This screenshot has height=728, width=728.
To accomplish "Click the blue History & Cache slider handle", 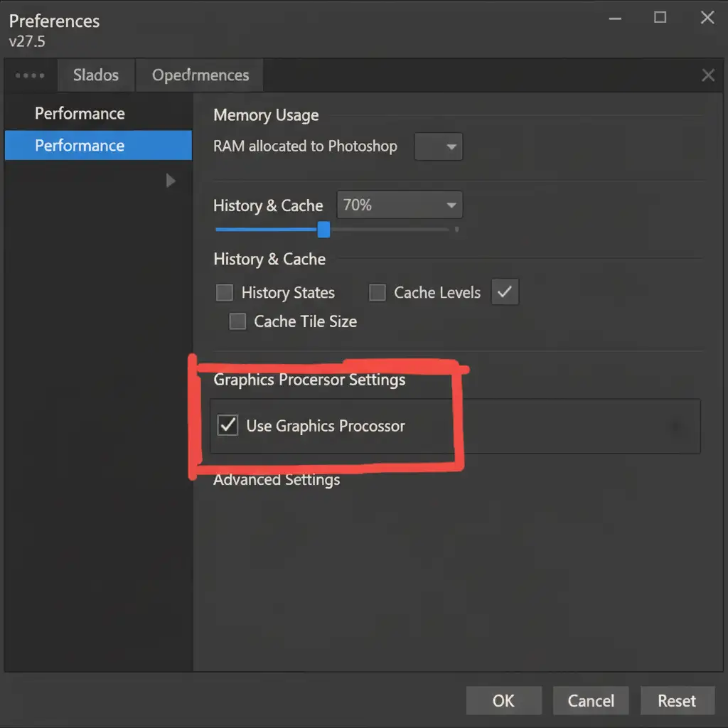I will click(323, 230).
